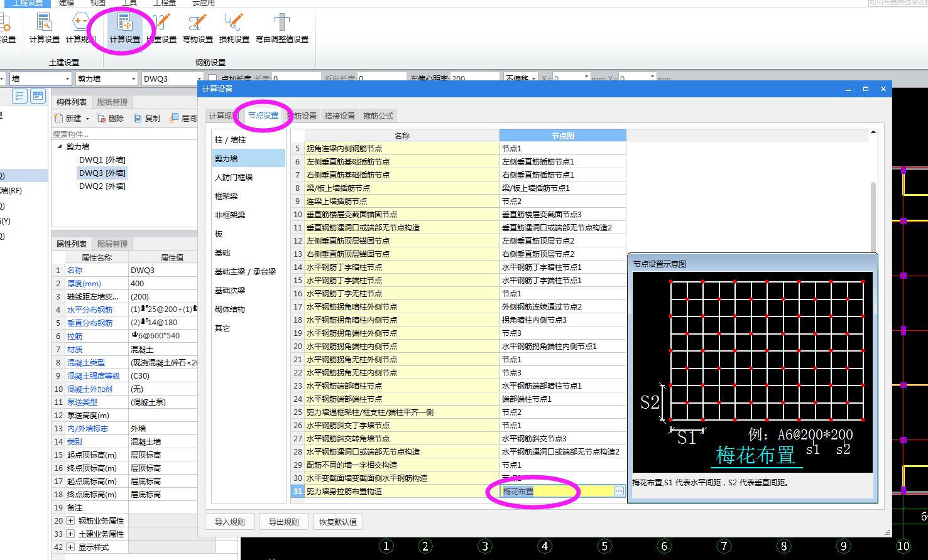Collapse the 剪力墙 tree node
The width and height of the screenshot is (928, 560).
point(60,146)
